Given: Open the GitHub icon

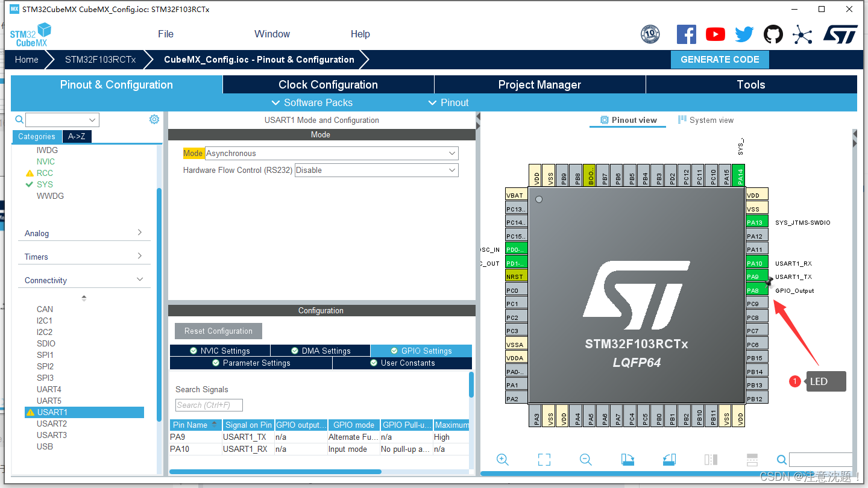Looking at the screenshot, I should click(773, 34).
